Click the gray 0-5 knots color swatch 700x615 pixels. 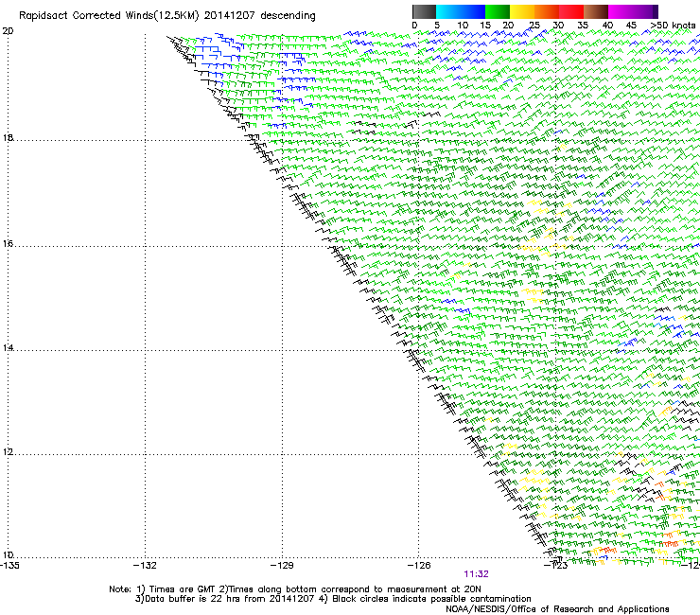coord(424,11)
